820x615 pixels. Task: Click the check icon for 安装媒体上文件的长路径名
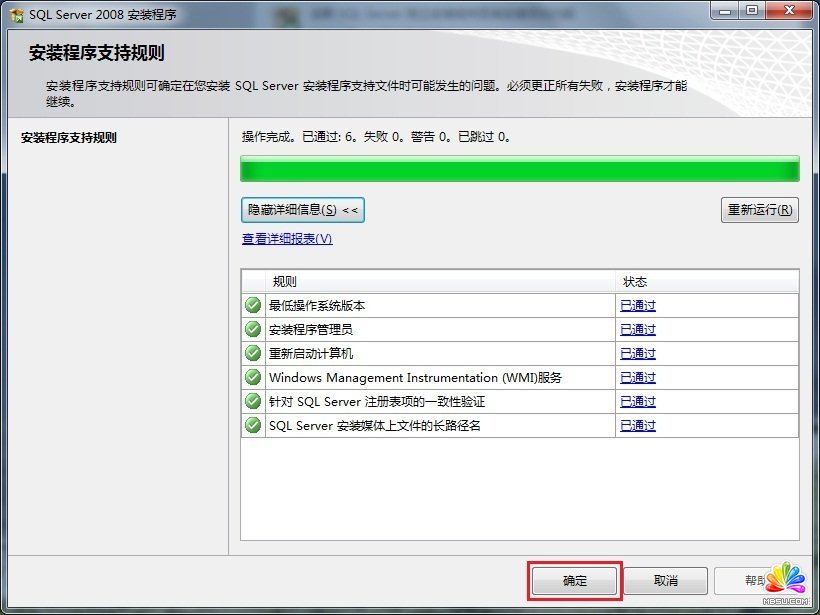click(x=253, y=425)
